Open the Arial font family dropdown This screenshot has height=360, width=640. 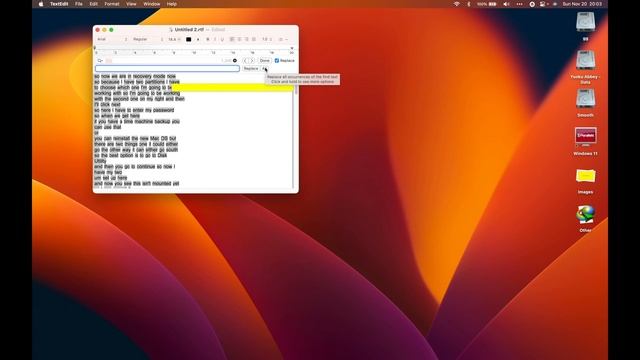112,39
